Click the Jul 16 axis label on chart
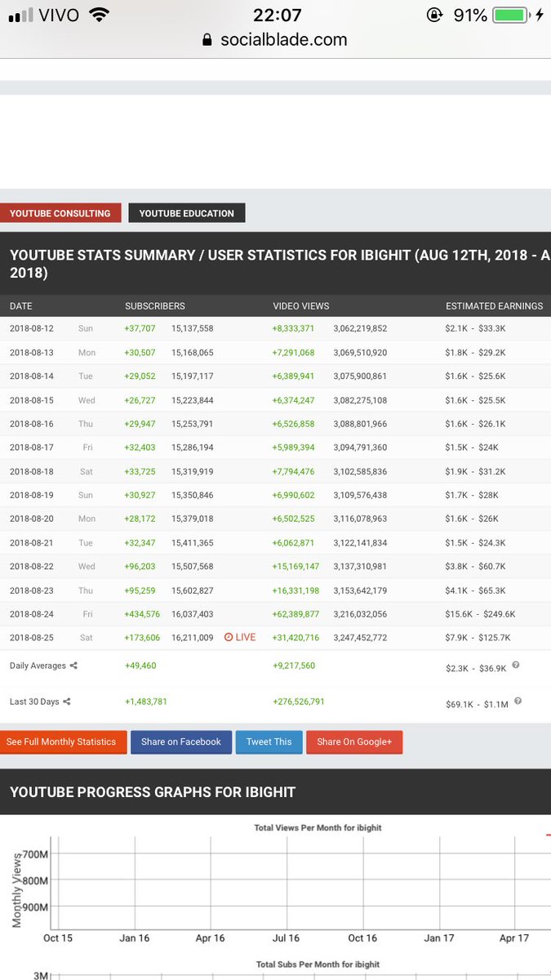 [286, 938]
